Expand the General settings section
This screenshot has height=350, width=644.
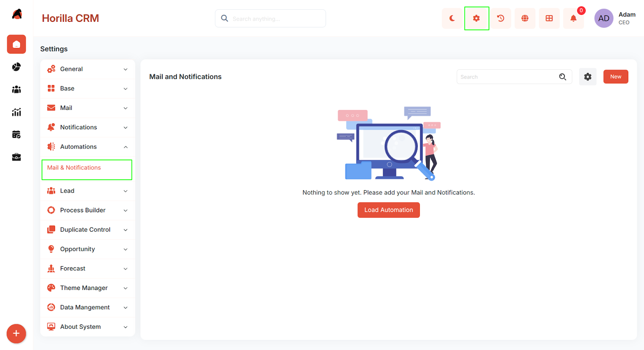(x=88, y=69)
